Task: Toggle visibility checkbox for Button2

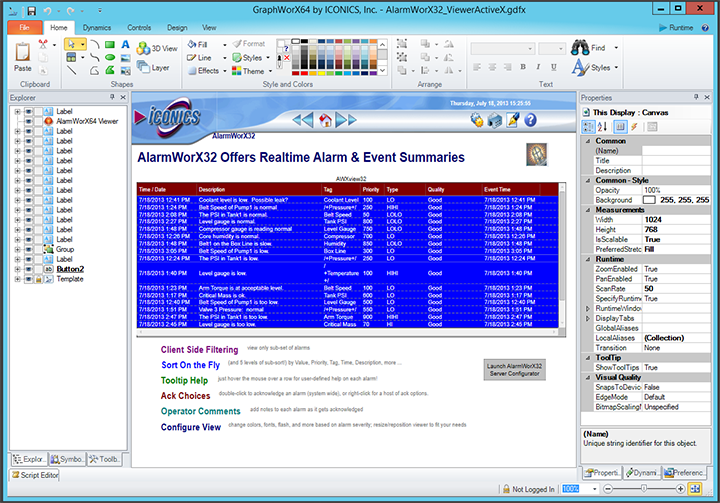Action: coord(29,269)
